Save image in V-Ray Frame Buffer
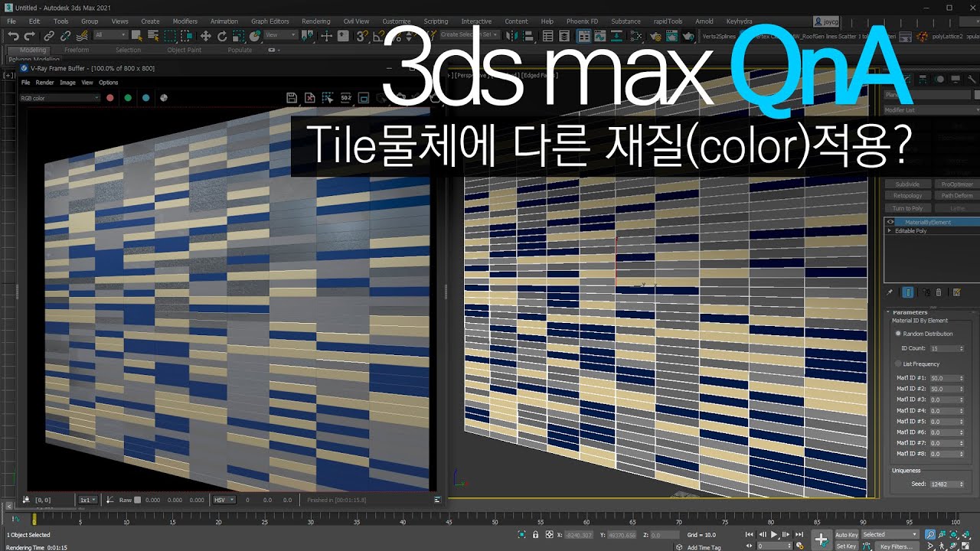This screenshot has width=980, height=551. tap(291, 97)
